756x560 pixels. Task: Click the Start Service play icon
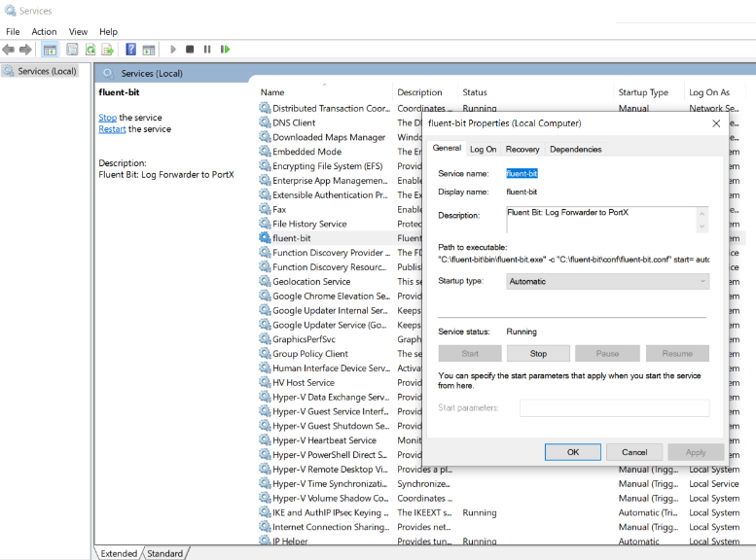173,50
